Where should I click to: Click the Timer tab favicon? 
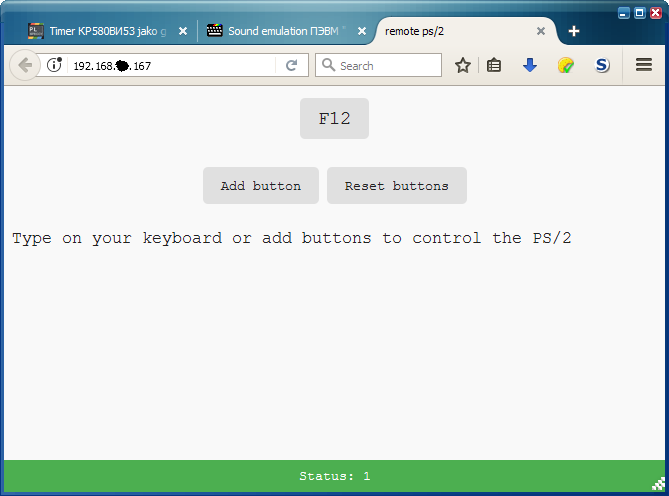point(36,31)
